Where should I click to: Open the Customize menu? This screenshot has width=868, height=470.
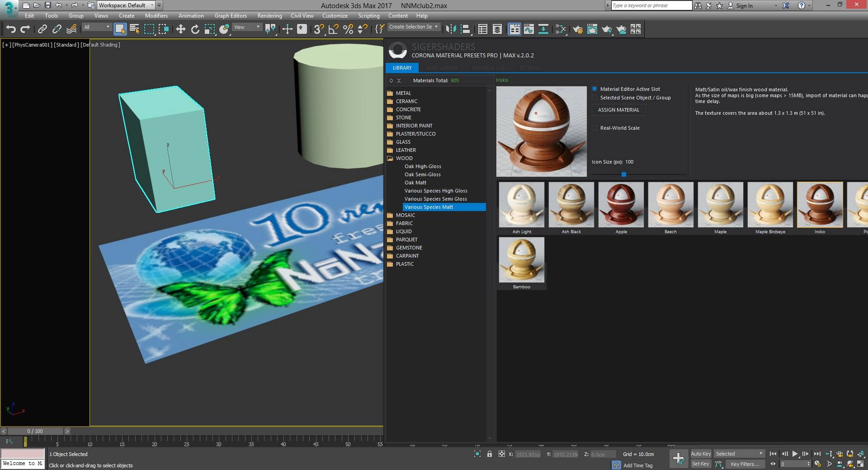[x=335, y=15]
